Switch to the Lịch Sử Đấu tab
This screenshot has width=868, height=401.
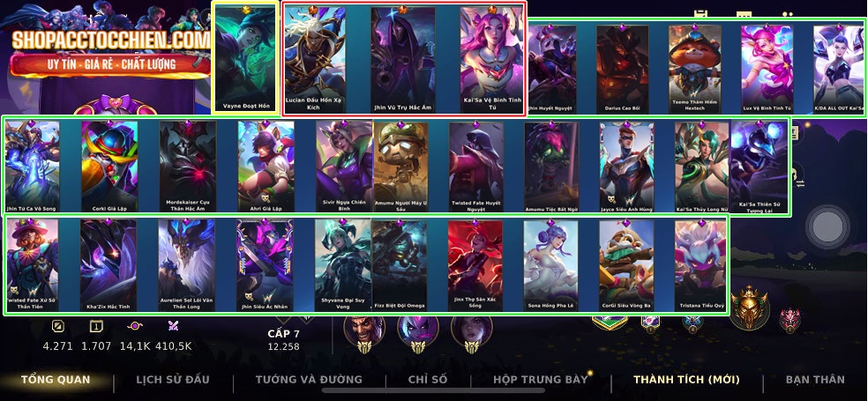pyautogui.click(x=173, y=380)
